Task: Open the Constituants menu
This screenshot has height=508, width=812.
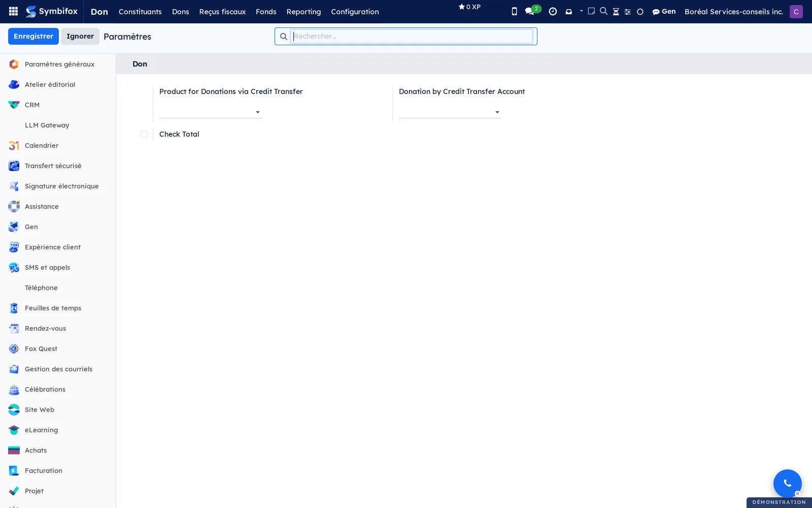Action: click(x=140, y=12)
